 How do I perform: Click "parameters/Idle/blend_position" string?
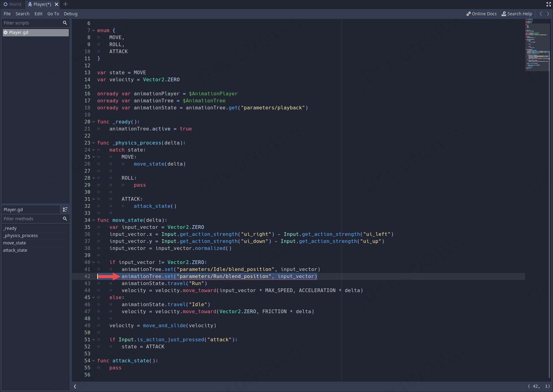pos(226,269)
